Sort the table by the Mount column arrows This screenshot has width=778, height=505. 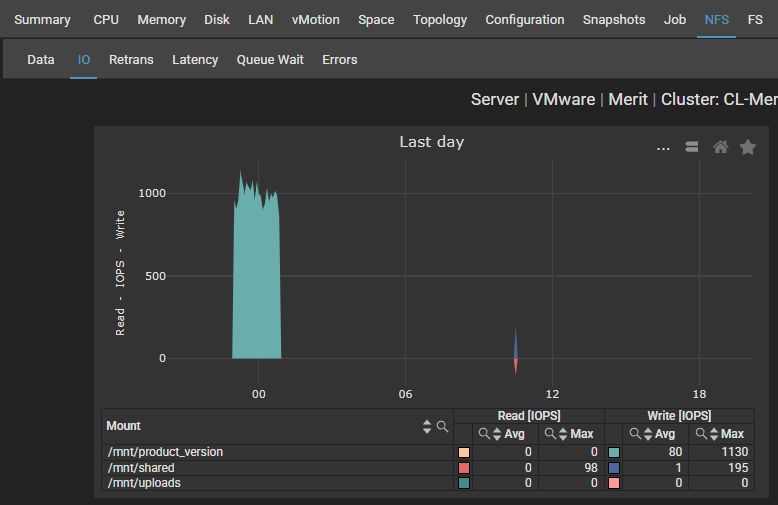pos(428,427)
